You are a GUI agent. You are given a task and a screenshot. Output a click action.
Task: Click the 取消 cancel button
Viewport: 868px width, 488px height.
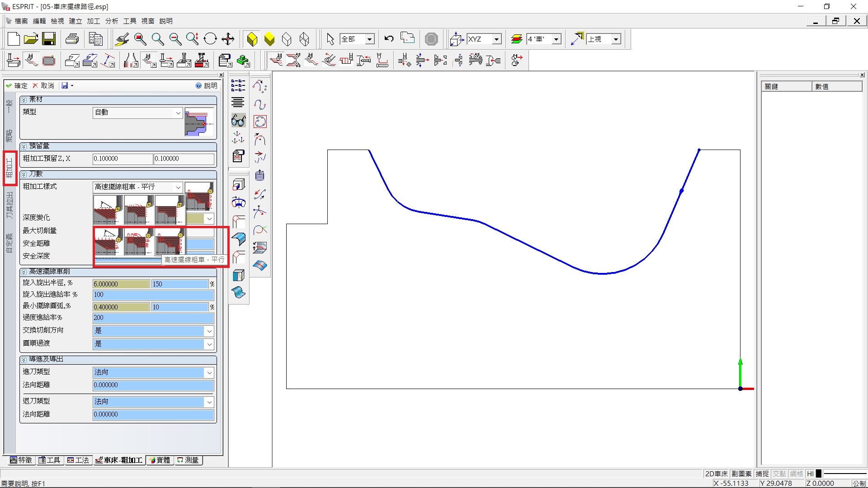43,85
